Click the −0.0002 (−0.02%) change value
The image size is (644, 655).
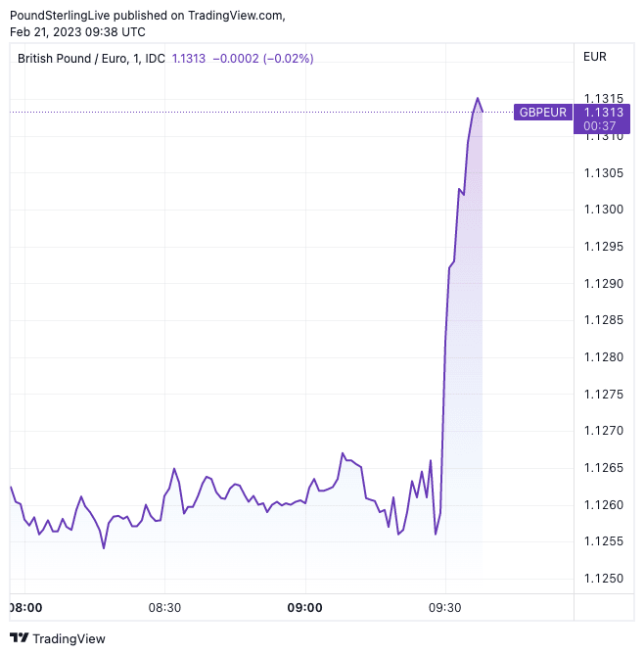point(262,59)
